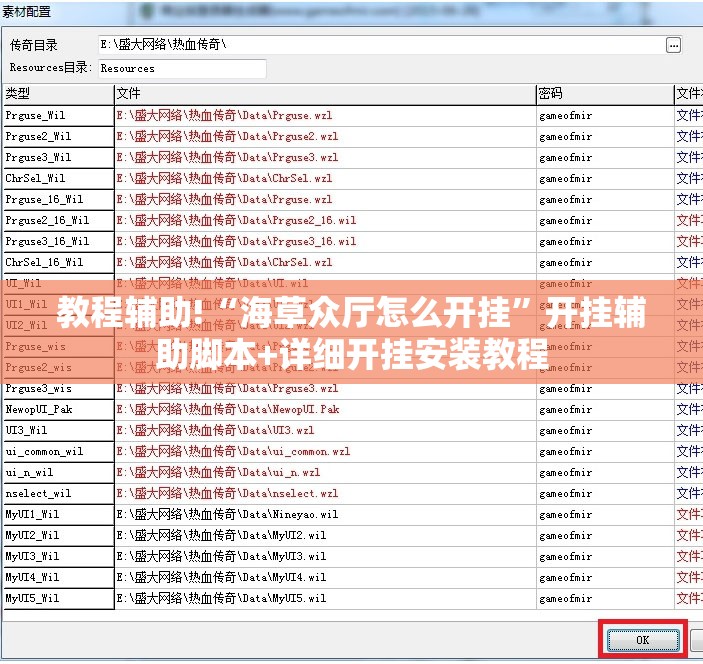Select the MyUI4_Wil type cell
The height and width of the screenshot is (664, 703).
[x=58, y=578]
